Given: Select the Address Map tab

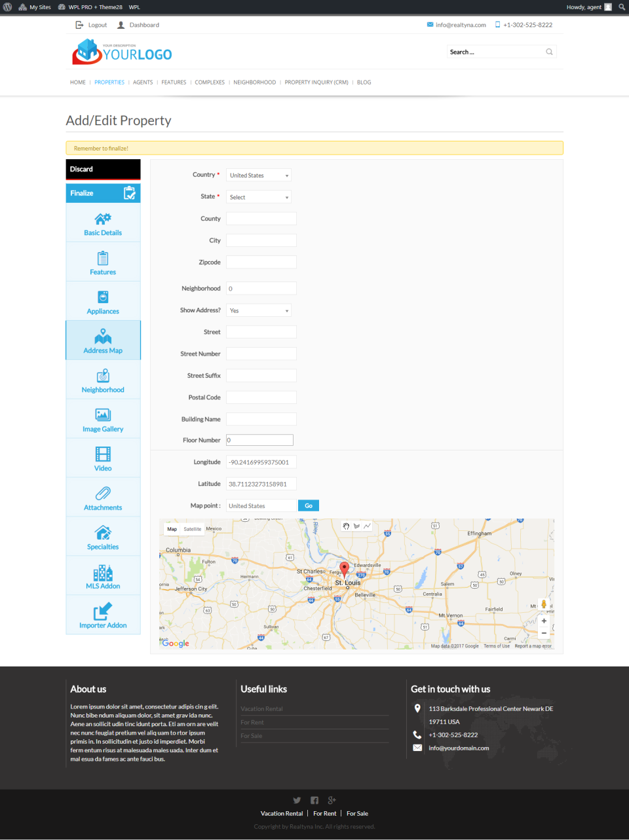Looking at the screenshot, I should pos(103,340).
